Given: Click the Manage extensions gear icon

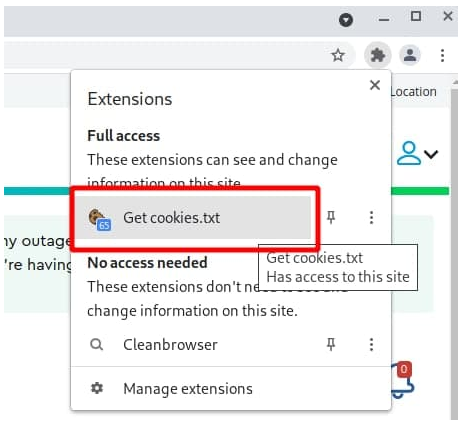Looking at the screenshot, I should (97, 388).
